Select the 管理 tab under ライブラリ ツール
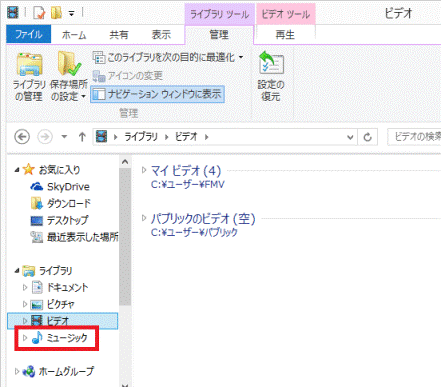Screen dimensions: 441x387 [219, 35]
